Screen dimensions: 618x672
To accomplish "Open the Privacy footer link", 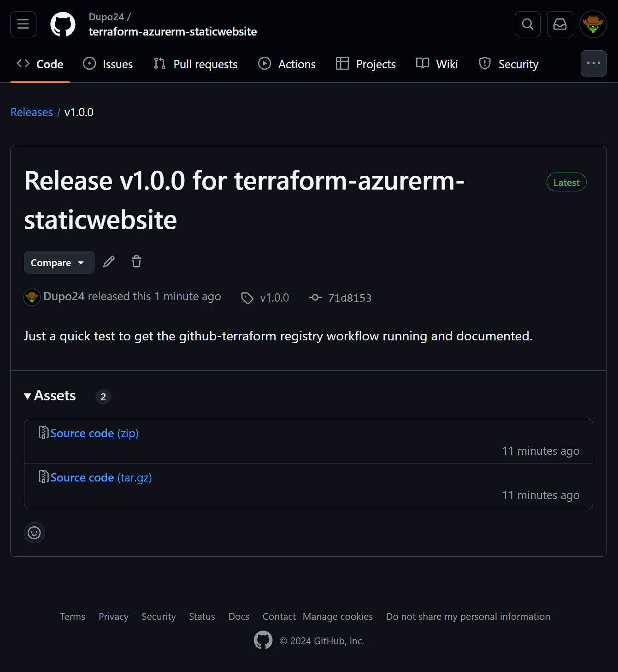I will (113, 617).
